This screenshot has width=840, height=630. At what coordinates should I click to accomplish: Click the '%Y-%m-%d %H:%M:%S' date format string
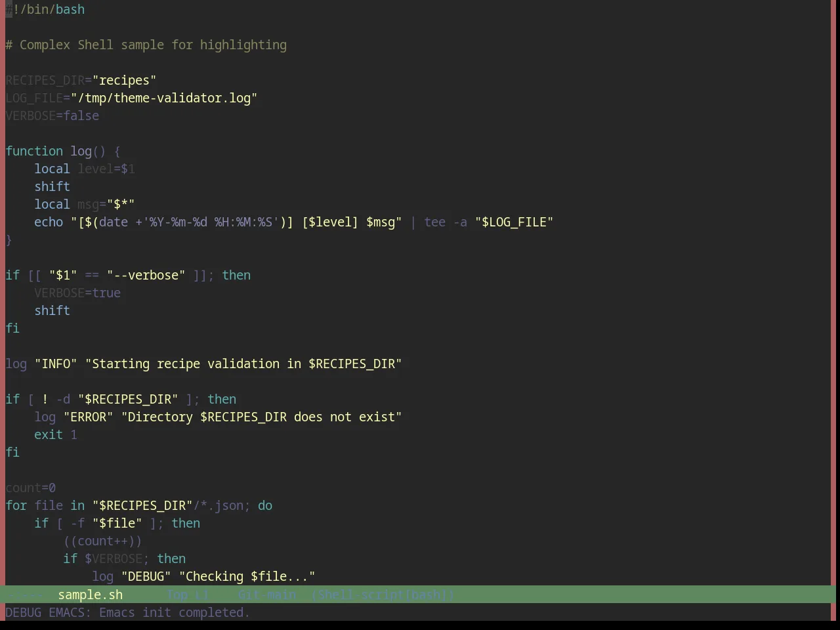[x=211, y=222]
